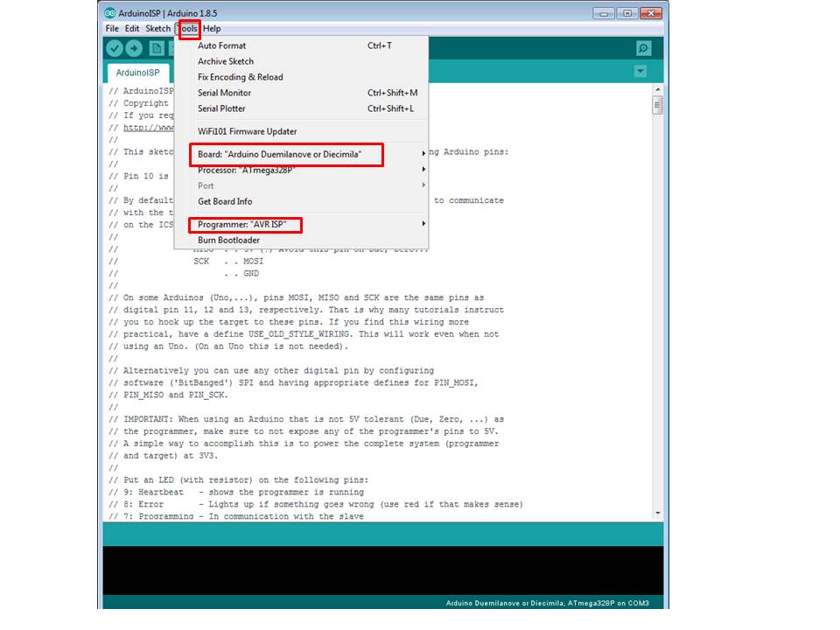Click the New sketch toolbar icon
Screen dimensions: 840x630
pyautogui.click(x=157, y=49)
